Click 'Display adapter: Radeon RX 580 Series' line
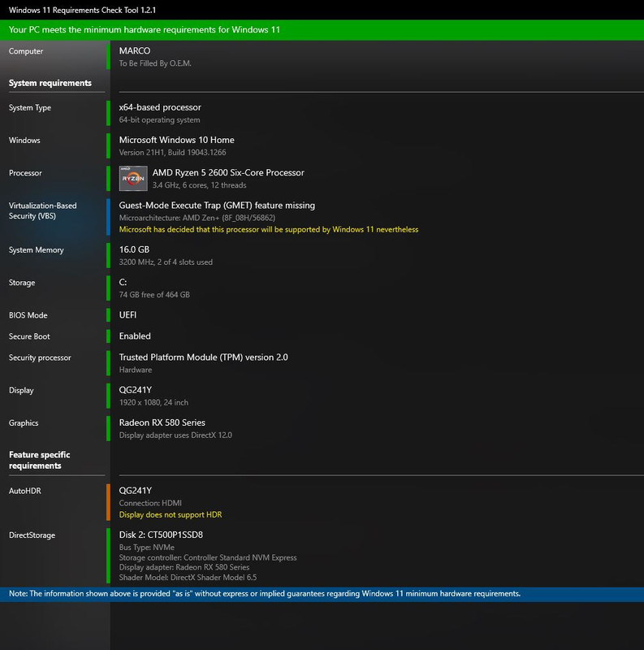The image size is (644, 650). (x=184, y=567)
